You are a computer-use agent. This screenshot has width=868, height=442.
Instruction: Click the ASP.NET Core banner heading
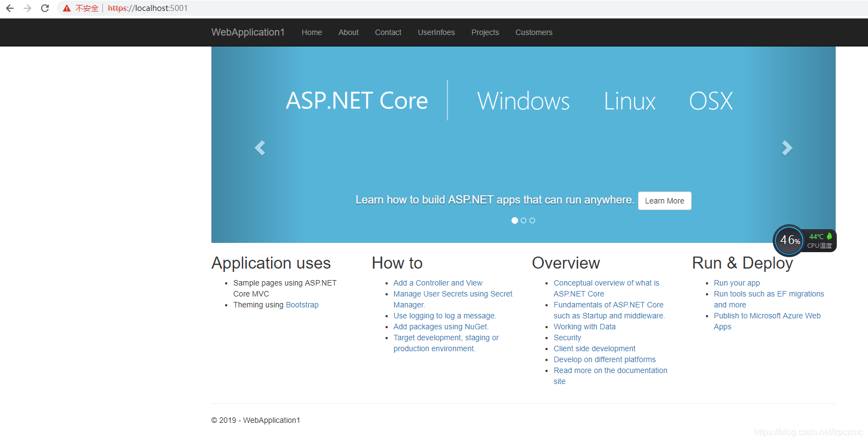357,101
